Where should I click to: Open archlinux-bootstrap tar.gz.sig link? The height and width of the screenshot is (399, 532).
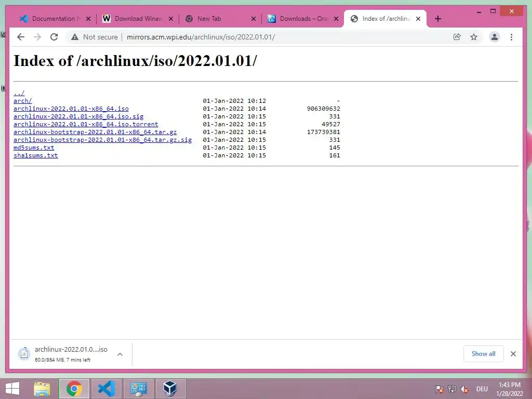[102, 140]
